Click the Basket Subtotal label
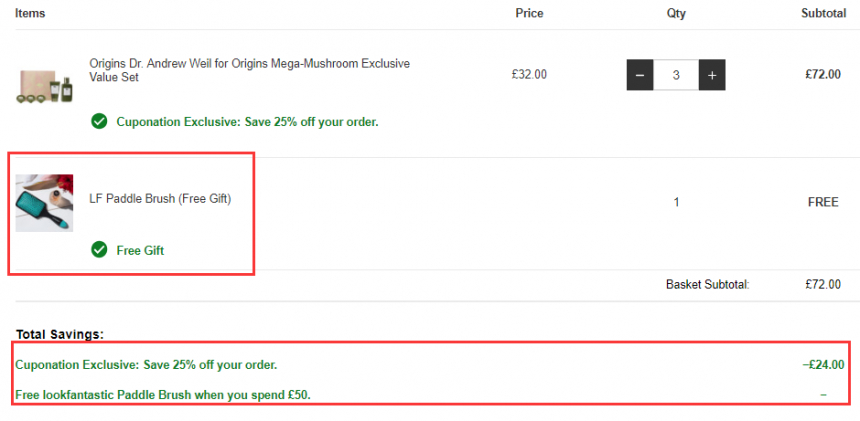This screenshot has height=421, width=860. click(708, 285)
